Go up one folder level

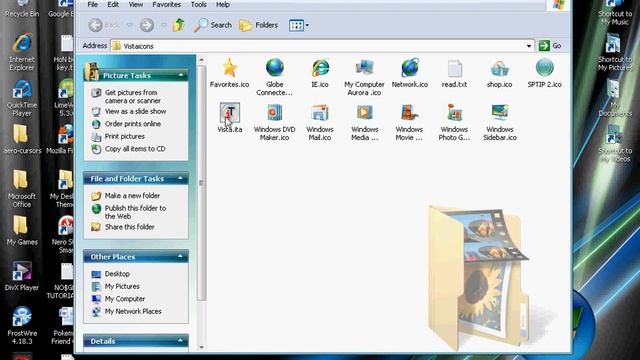[179, 25]
